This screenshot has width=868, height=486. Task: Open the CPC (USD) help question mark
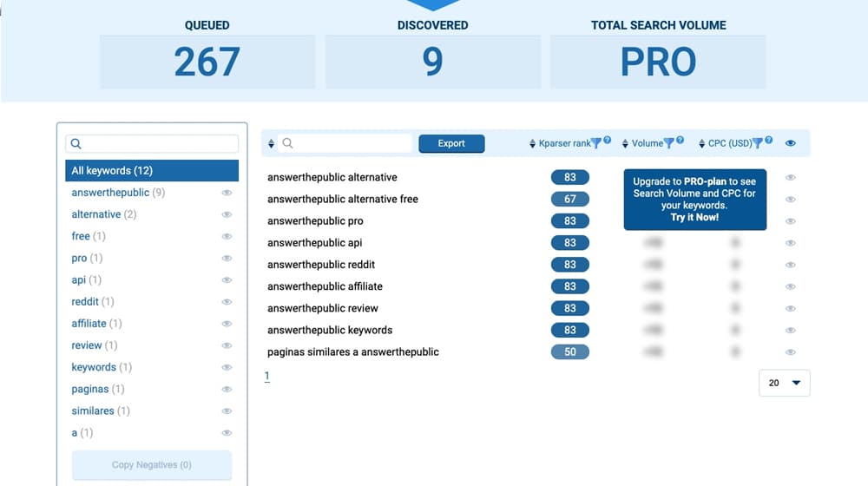tap(769, 140)
